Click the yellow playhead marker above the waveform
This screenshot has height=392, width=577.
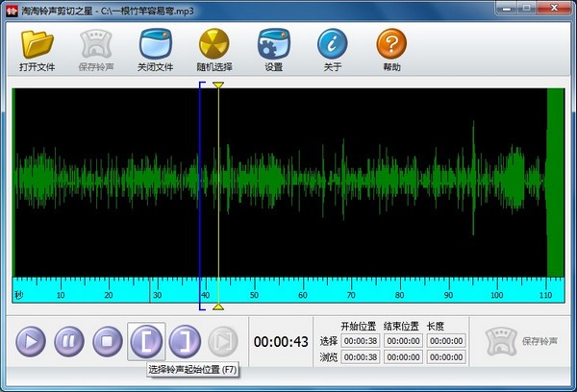point(218,86)
